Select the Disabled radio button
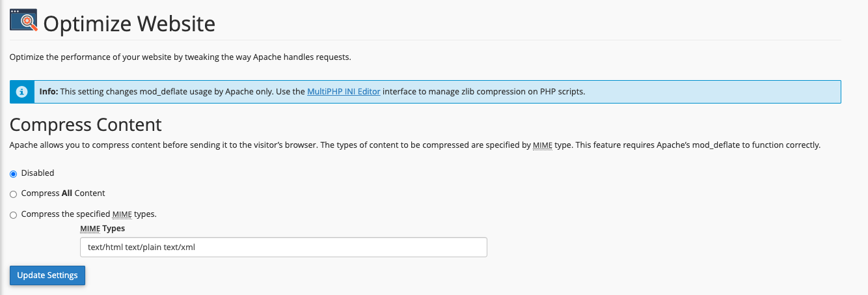 click(x=13, y=174)
